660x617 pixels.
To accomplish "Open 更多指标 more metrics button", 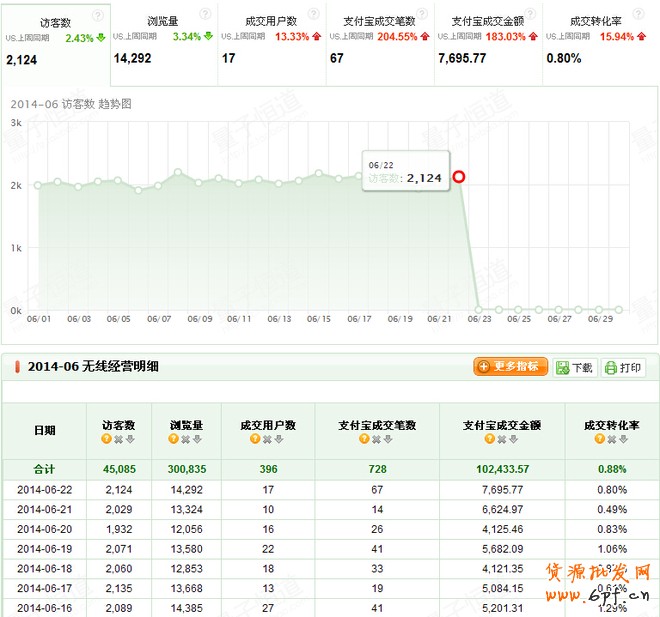I will [511, 367].
